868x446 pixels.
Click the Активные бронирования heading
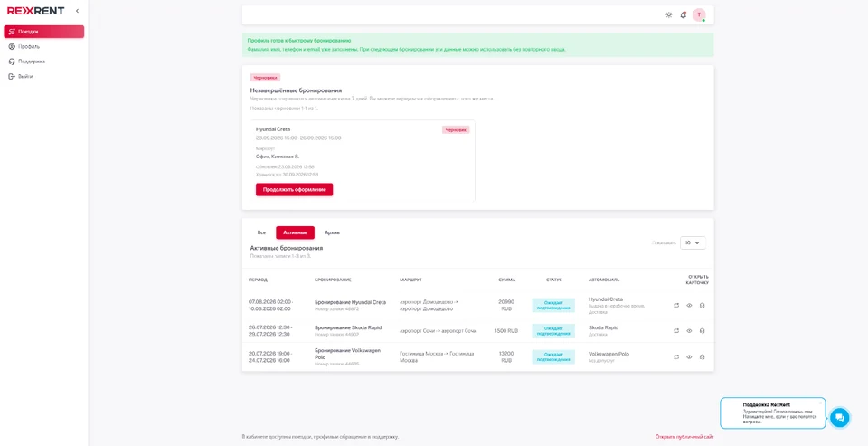[287, 248]
